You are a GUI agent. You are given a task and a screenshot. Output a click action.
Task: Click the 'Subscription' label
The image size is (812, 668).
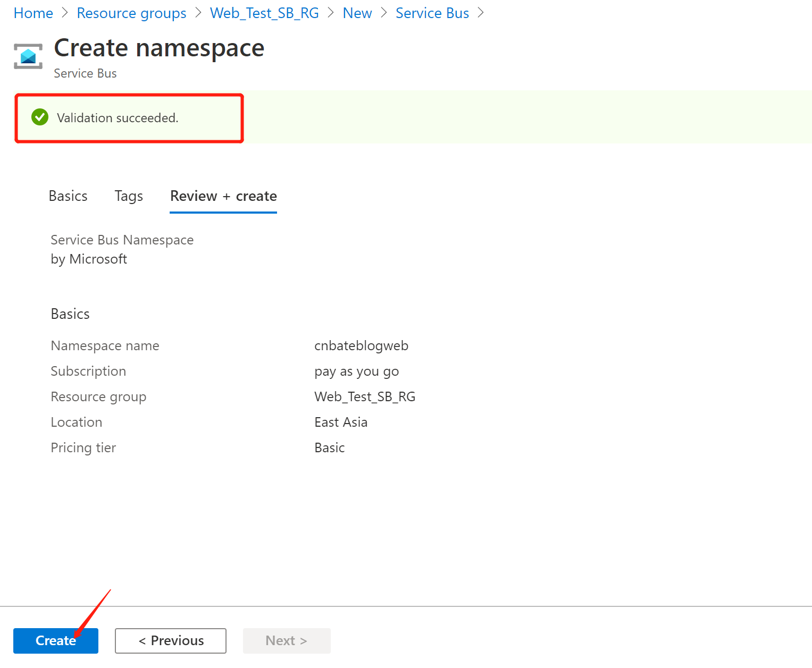pos(88,371)
